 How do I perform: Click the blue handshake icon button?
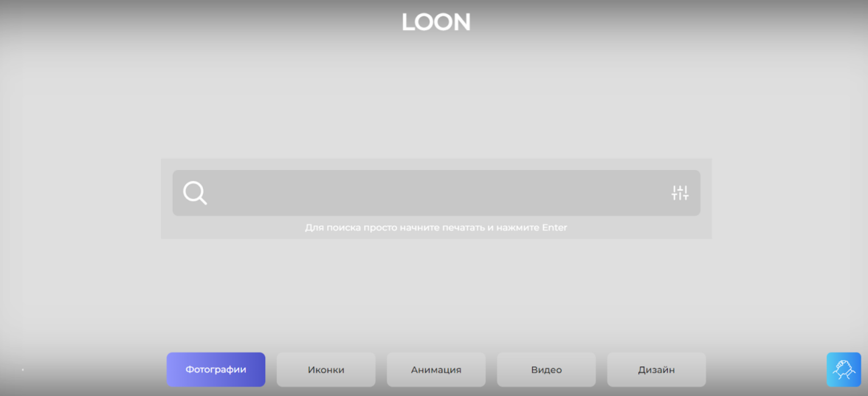(x=844, y=369)
